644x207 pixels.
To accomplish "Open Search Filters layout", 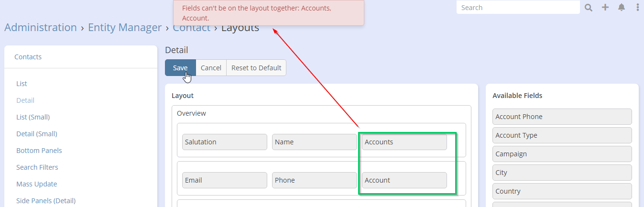I will click(x=37, y=167).
